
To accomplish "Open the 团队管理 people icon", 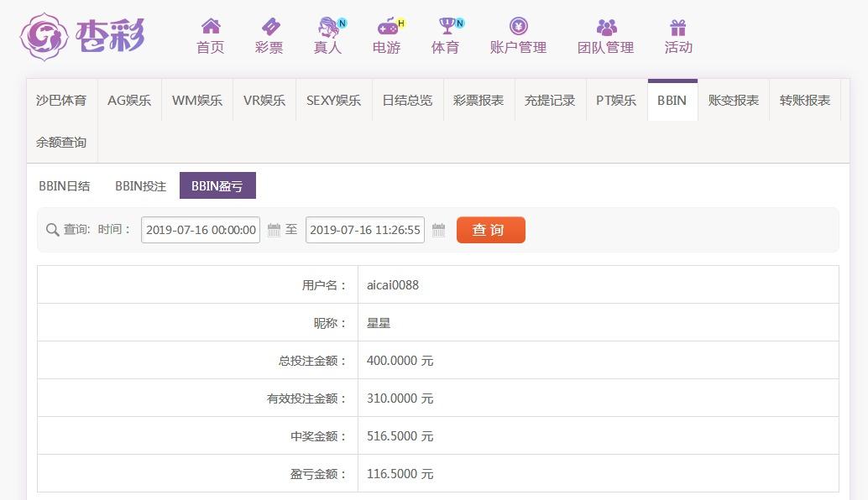I will 605,27.
